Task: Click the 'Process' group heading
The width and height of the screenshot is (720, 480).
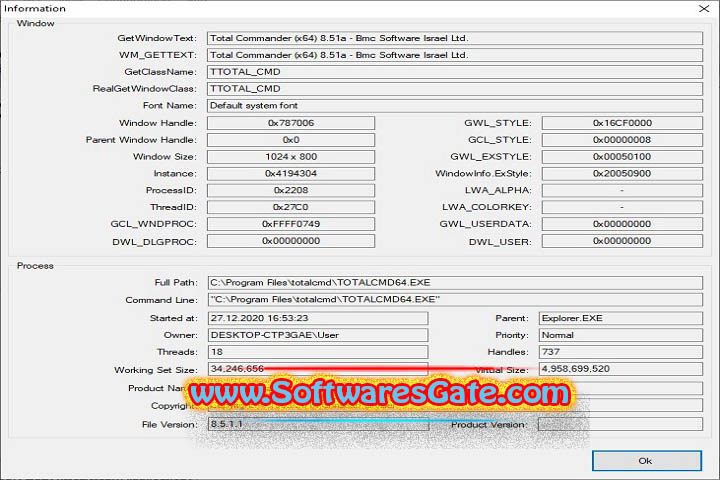Action: [35, 265]
